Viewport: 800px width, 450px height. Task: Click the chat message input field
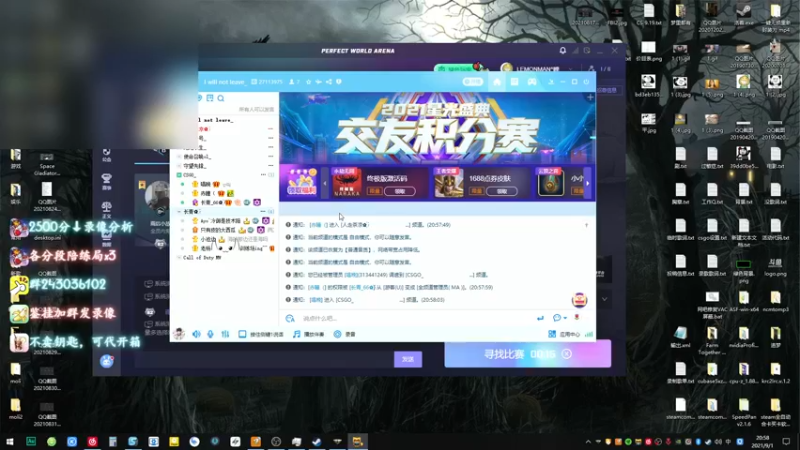tap(416, 318)
